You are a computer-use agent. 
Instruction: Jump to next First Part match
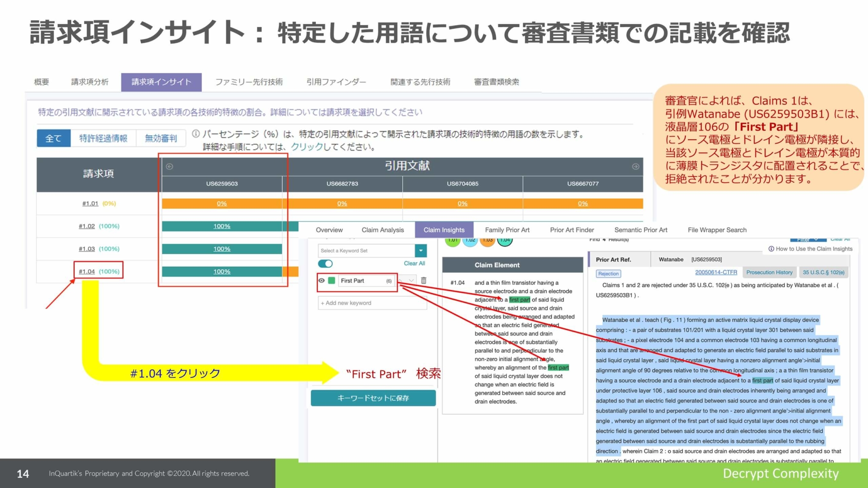[411, 280]
